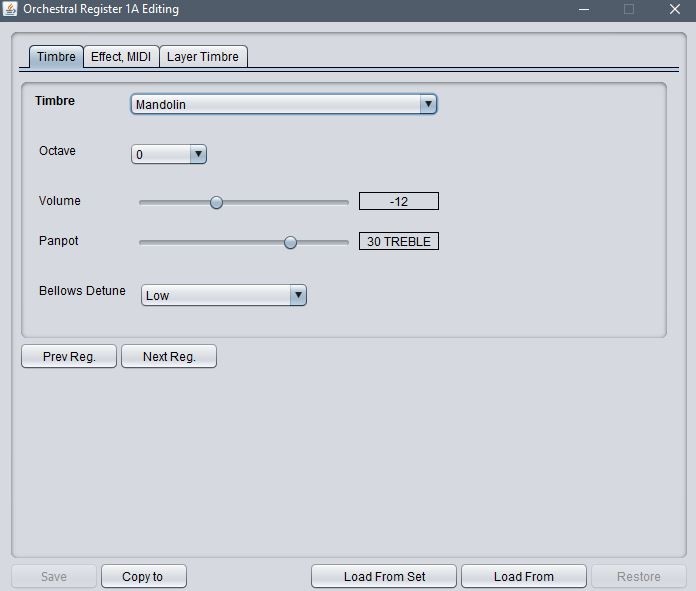Screen dimensions: 696x591
Task: Click the Bellows Detune label
Action: 82,291
